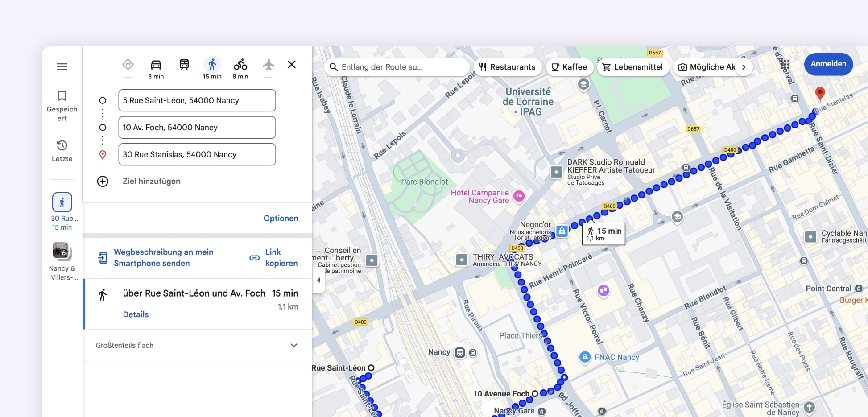Viewport: 868px width, 417px height.
Task: Select best travel mode option
Action: 128,65
